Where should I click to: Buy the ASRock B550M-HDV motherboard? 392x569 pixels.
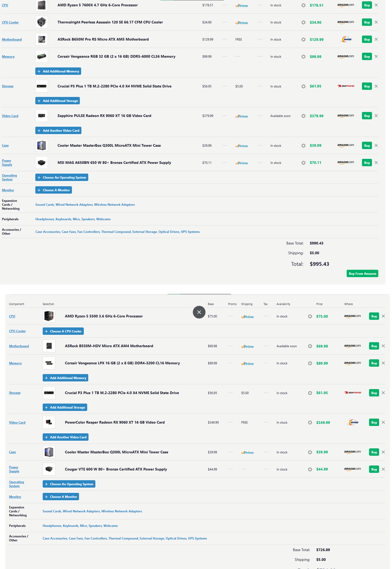[x=374, y=346]
